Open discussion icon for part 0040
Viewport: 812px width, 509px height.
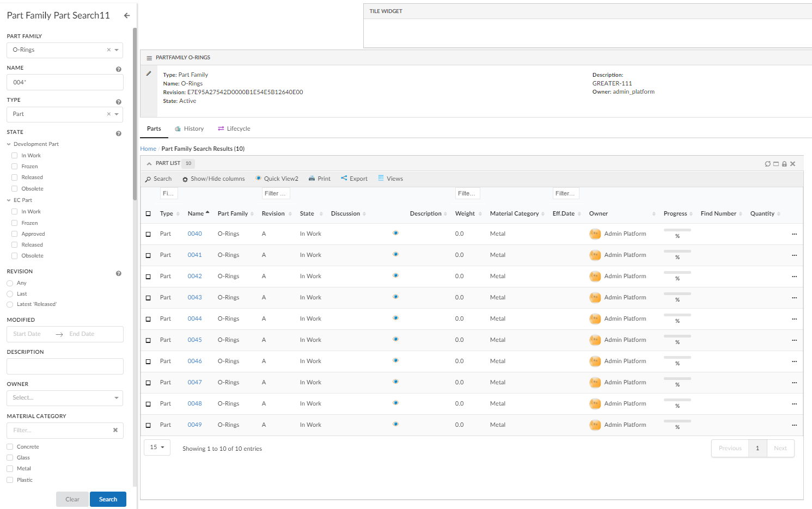tap(395, 233)
